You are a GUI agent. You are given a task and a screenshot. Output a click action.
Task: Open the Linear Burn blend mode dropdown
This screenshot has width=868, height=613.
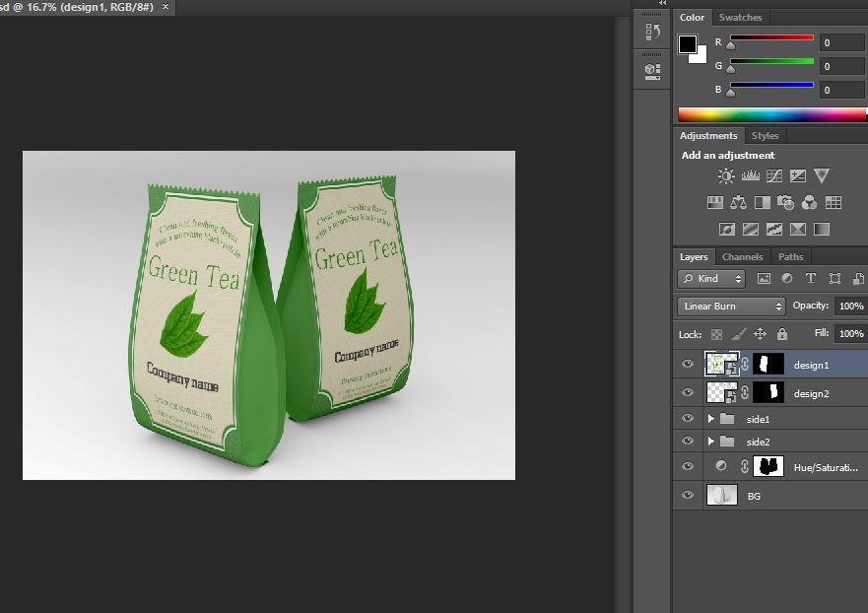click(x=732, y=306)
